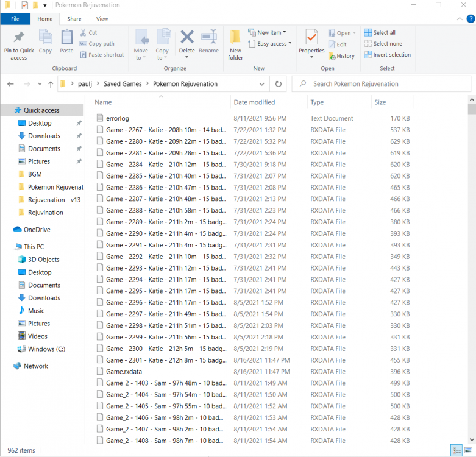Switch to the View tab
Screen dimensions: 476x457
(x=102, y=19)
